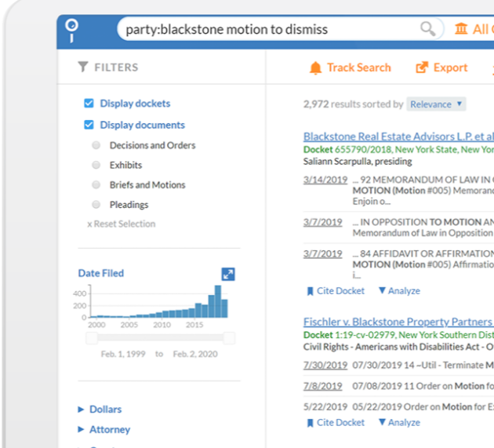Click the search magnifier icon
The image size is (494, 448).
coord(427,29)
